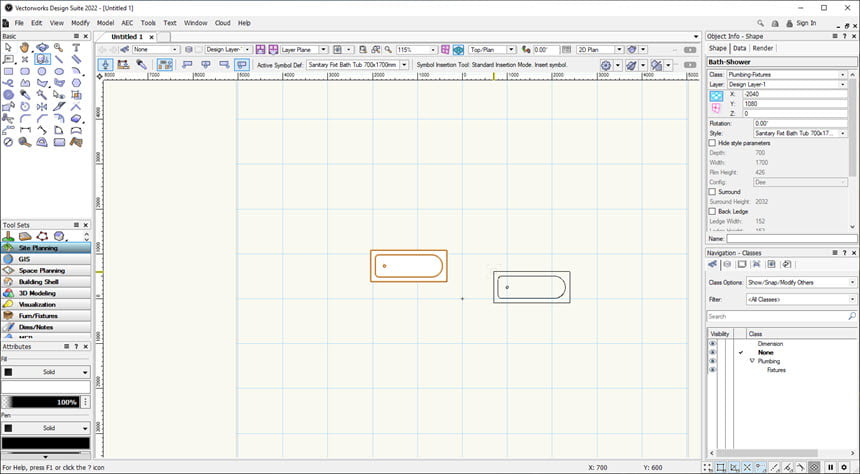This screenshot has height=474, width=860.
Task: Toggle visibility eye for Dimension class
Action: (712, 344)
